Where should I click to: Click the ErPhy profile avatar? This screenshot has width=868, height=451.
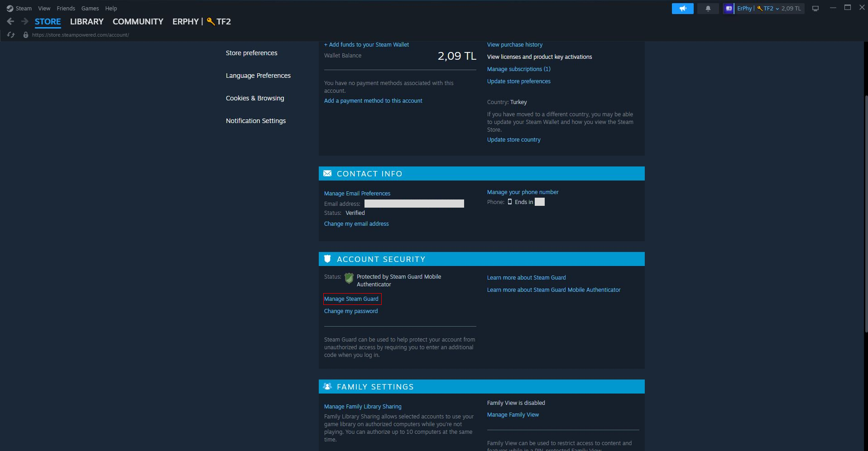tap(729, 9)
